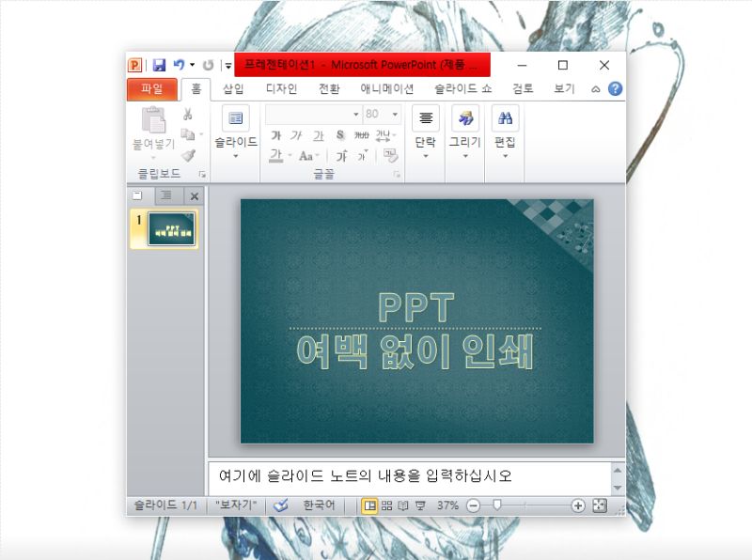Open the 보기 tab
Viewport: 752px width, 560px height.
pyautogui.click(x=565, y=88)
